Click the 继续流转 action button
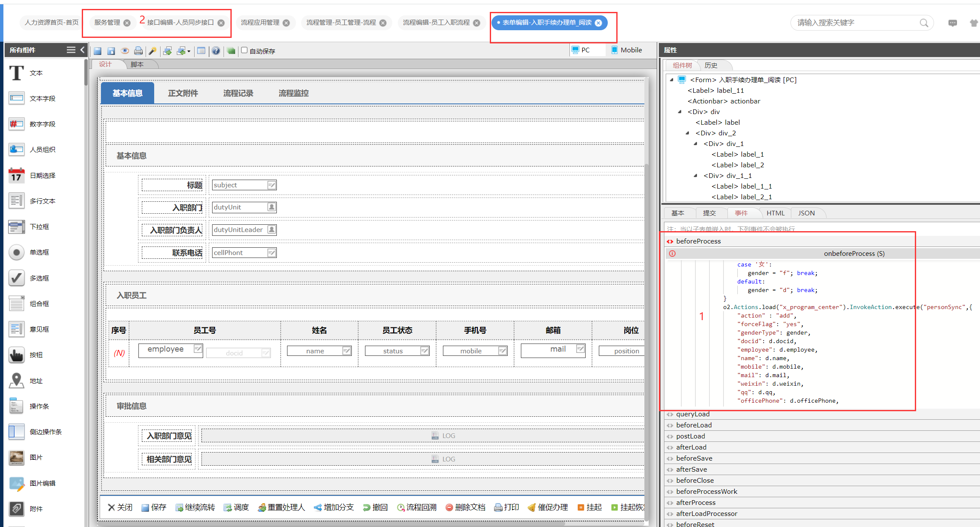Viewport: 980px width, 527px height. (195, 507)
